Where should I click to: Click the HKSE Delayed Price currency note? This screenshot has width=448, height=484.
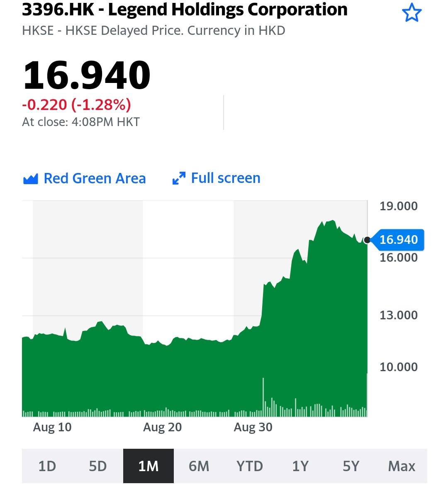pos(153,31)
